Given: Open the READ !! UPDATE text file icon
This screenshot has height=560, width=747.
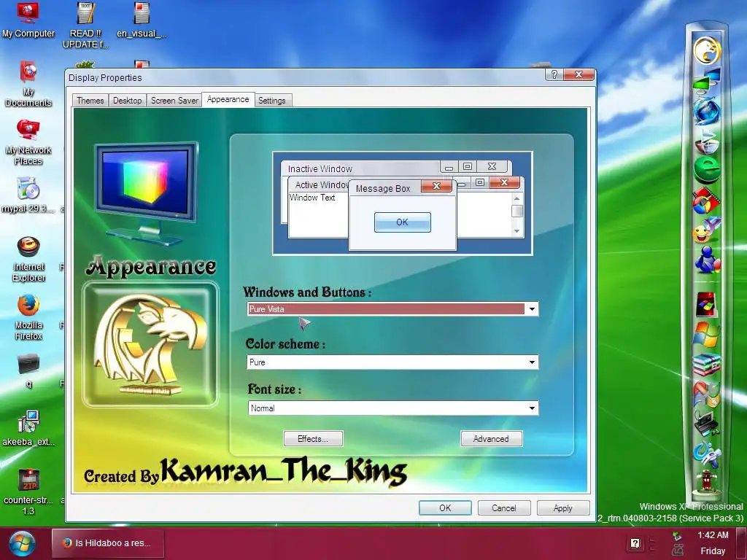Looking at the screenshot, I should (86, 25).
